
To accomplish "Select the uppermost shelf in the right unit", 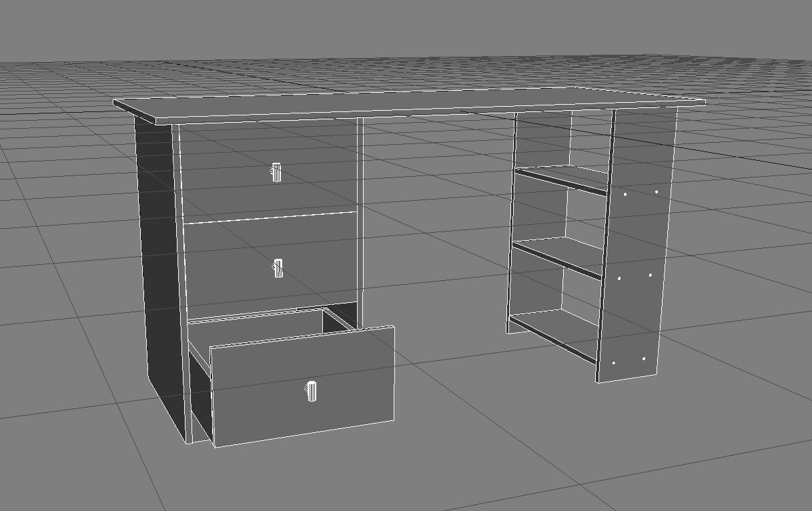I will tap(561, 179).
